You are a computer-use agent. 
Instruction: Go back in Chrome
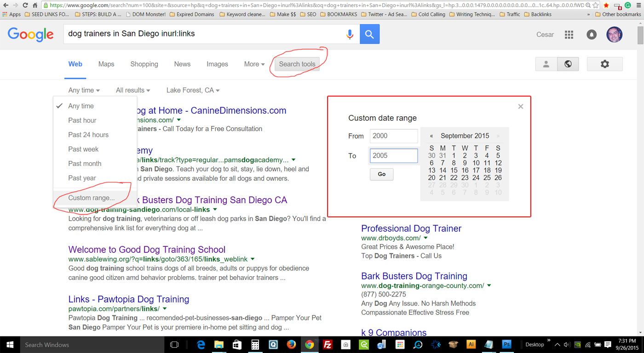click(5, 5)
